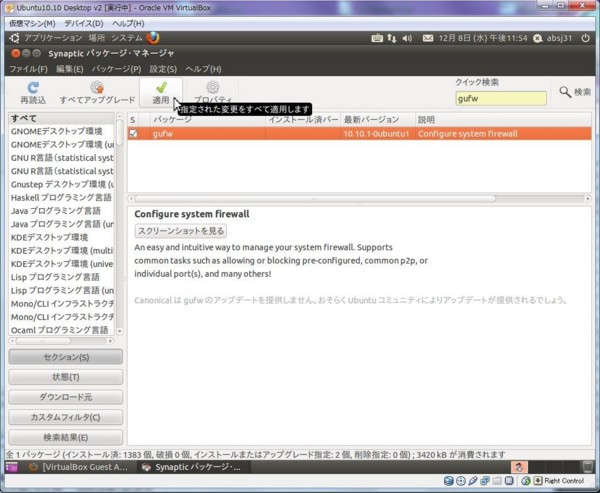Open the File (ファイル) menu
Screen dimensions: 600x493
coord(28,69)
